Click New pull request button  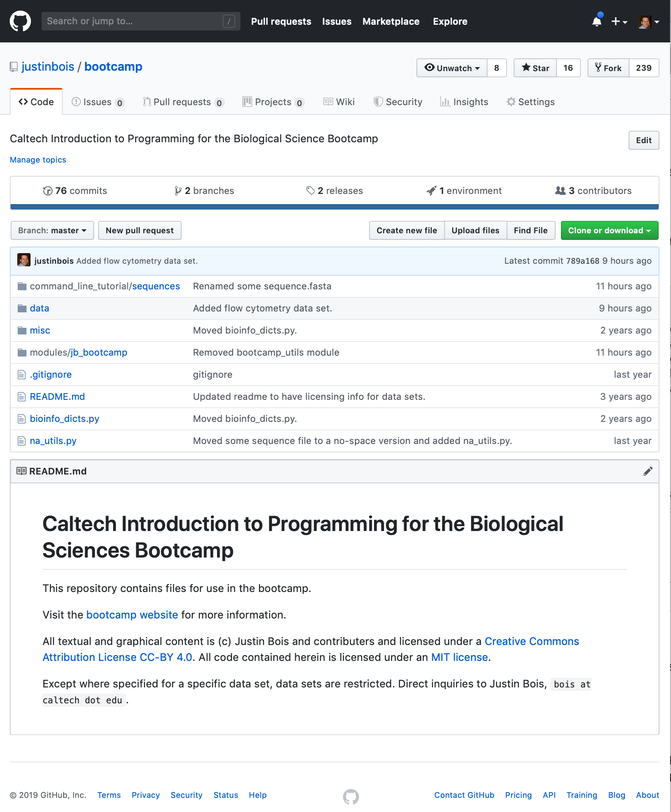point(140,231)
